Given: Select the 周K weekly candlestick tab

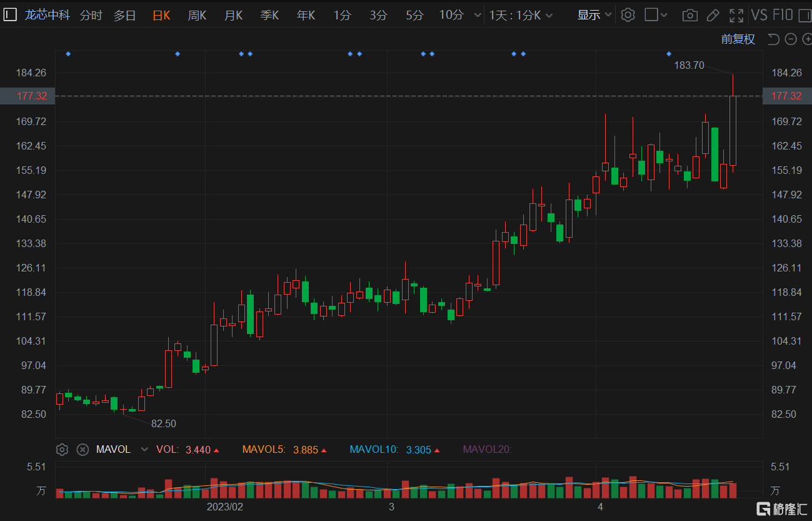Looking at the screenshot, I should (x=197, y=15).
